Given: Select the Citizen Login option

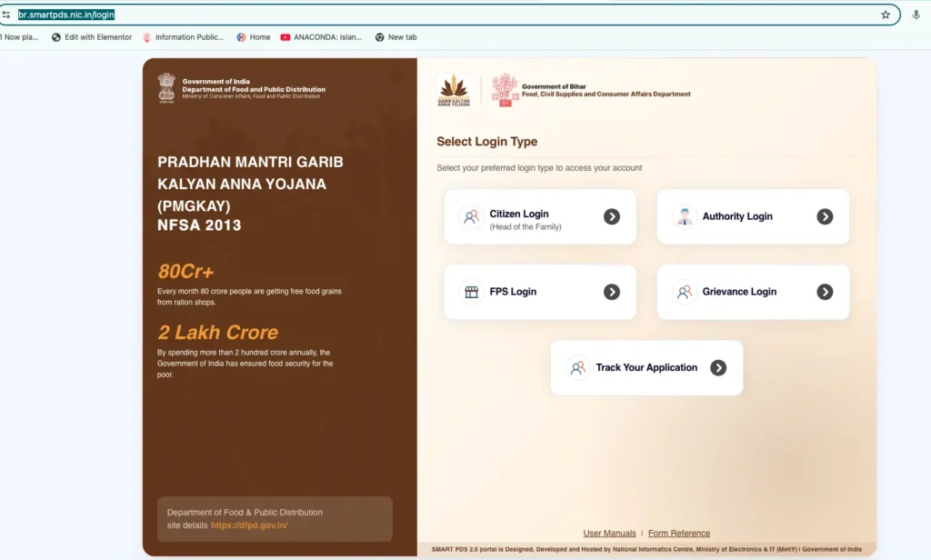Looking at the screenshot, I should tap(540, 216).
